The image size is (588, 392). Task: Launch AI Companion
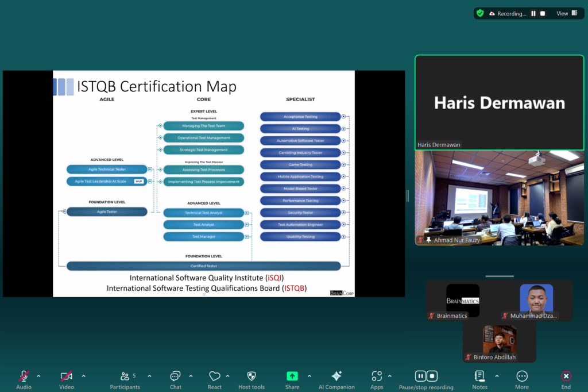click(336, 376)
